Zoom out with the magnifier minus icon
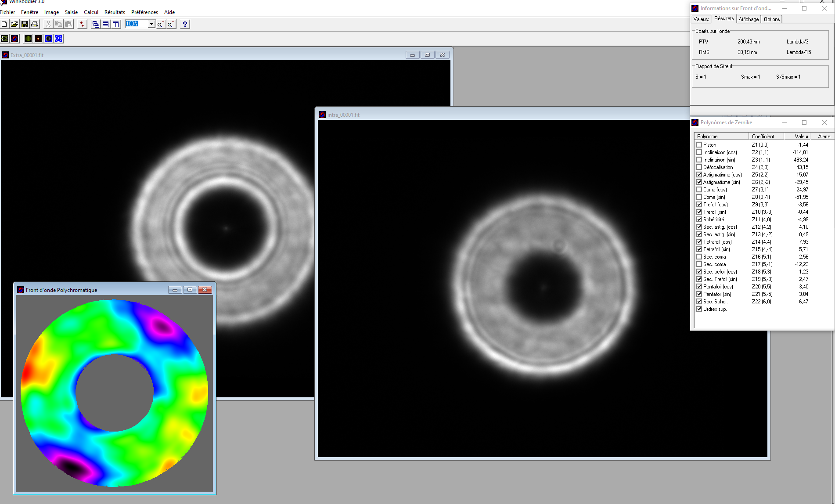This screenshot has width=835, height=504. [171, 24]
